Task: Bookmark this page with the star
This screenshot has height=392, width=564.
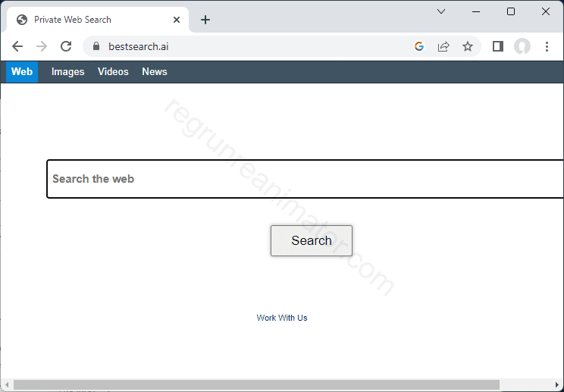Action: (468, 46)
